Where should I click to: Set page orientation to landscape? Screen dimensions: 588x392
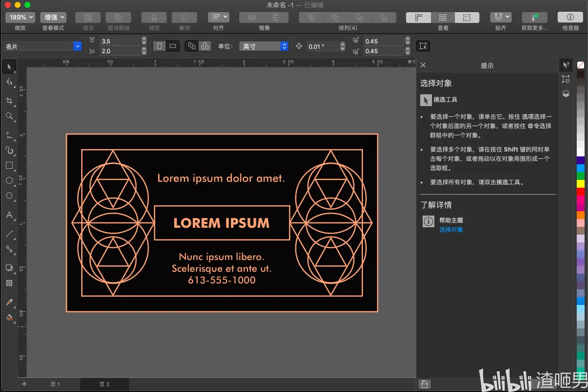pos(172,46)
